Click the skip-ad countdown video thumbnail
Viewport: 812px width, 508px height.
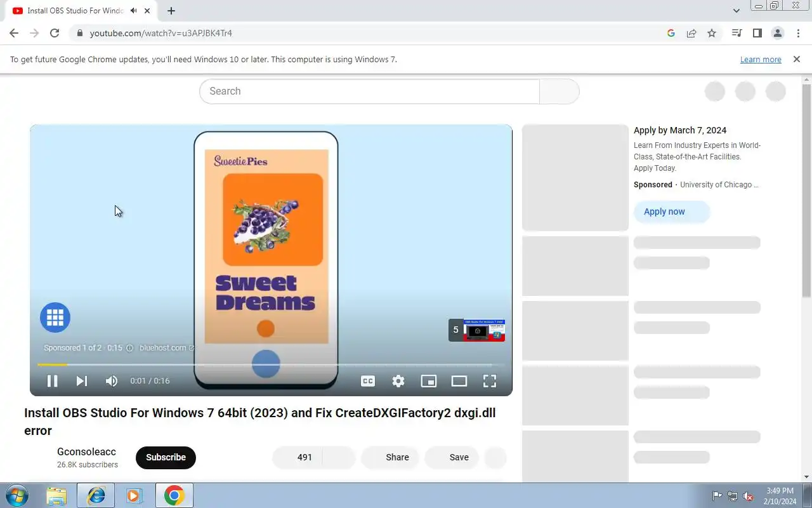tap(477, 330)
